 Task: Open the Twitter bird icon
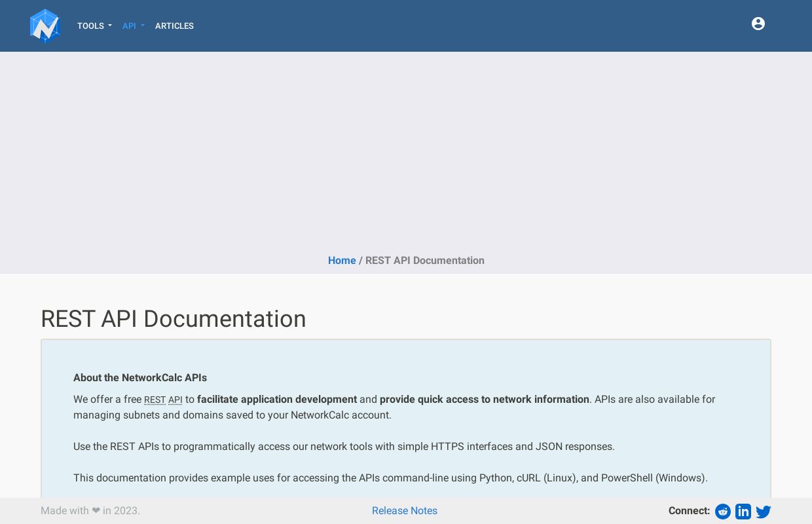tap(764, 512)
